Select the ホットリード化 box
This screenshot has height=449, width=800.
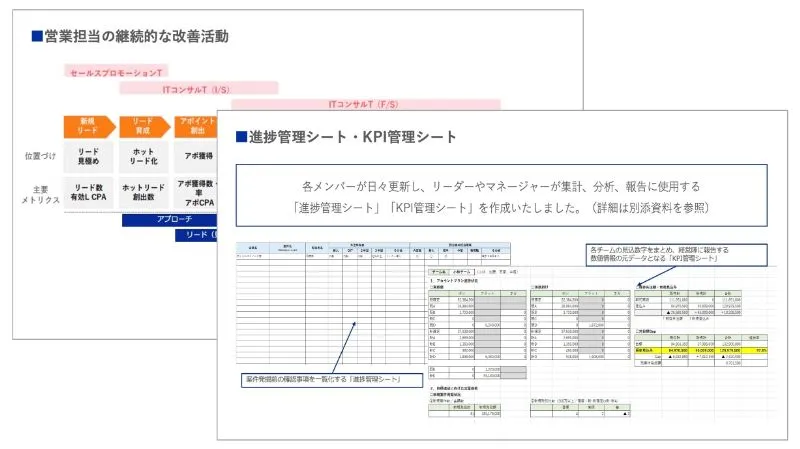click(x=143, y=157)
